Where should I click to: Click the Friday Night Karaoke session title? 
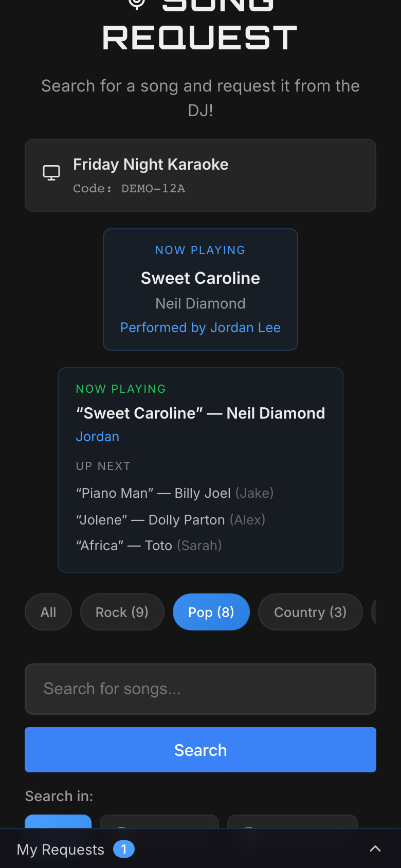151,165
